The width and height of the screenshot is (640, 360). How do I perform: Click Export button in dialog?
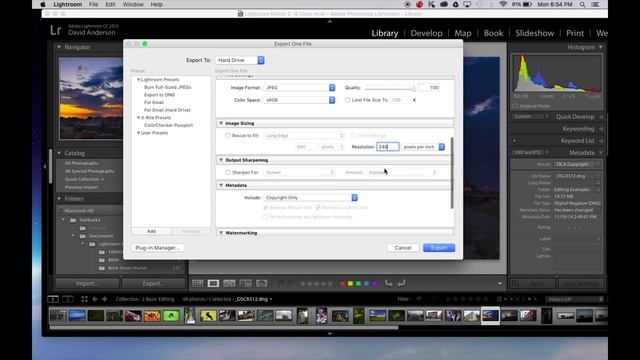pos(439,248)
